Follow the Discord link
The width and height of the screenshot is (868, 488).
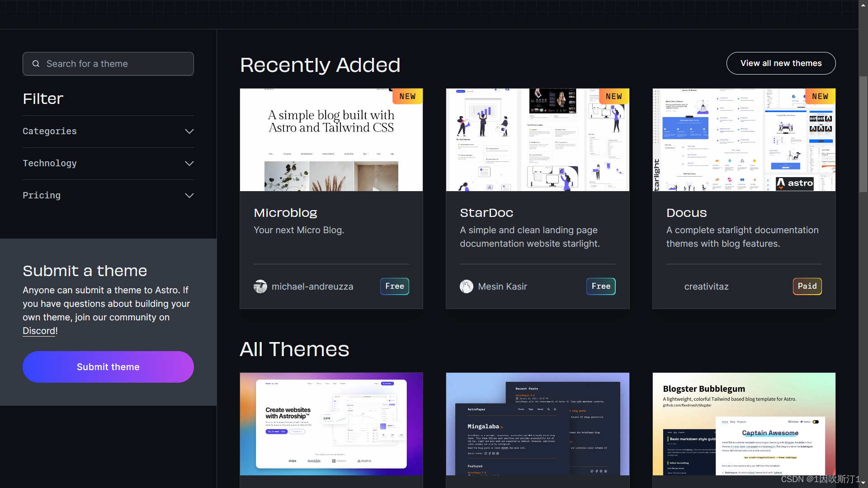39,331
